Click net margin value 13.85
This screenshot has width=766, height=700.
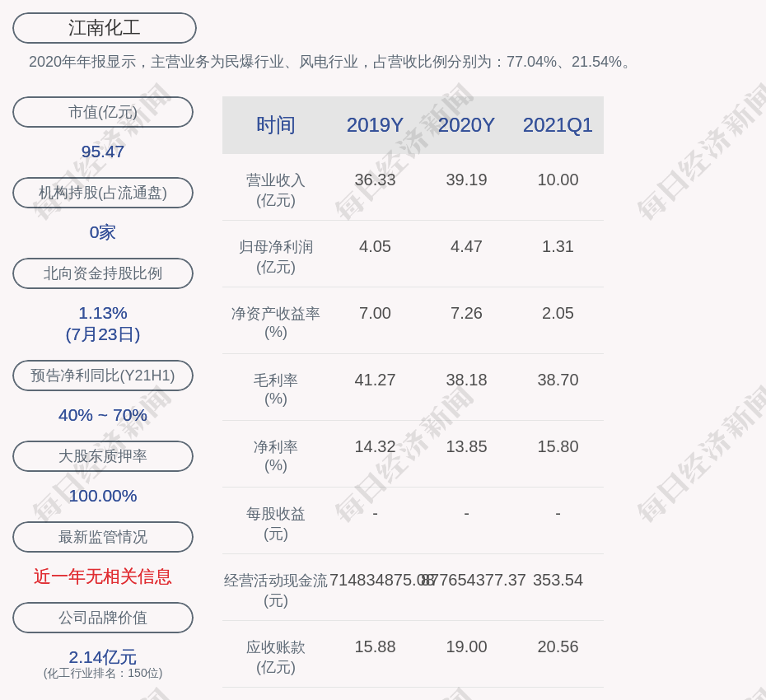click(x=466, y=446)
